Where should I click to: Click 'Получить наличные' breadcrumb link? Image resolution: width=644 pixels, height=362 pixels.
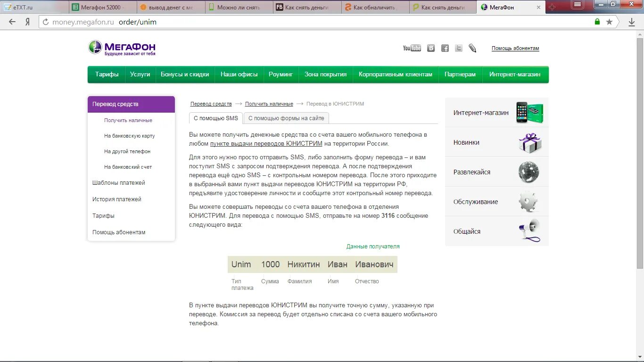(x=269, y=104)
